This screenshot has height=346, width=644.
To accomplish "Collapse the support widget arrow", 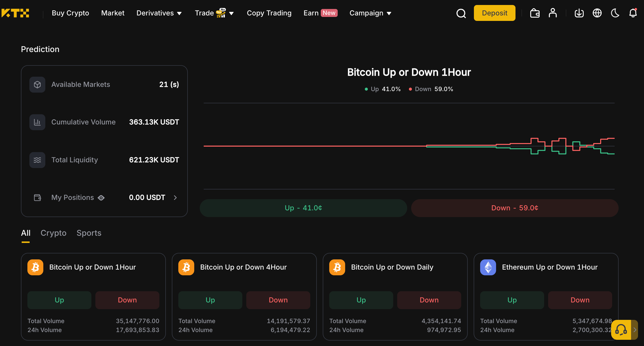I will click(635, 330).
